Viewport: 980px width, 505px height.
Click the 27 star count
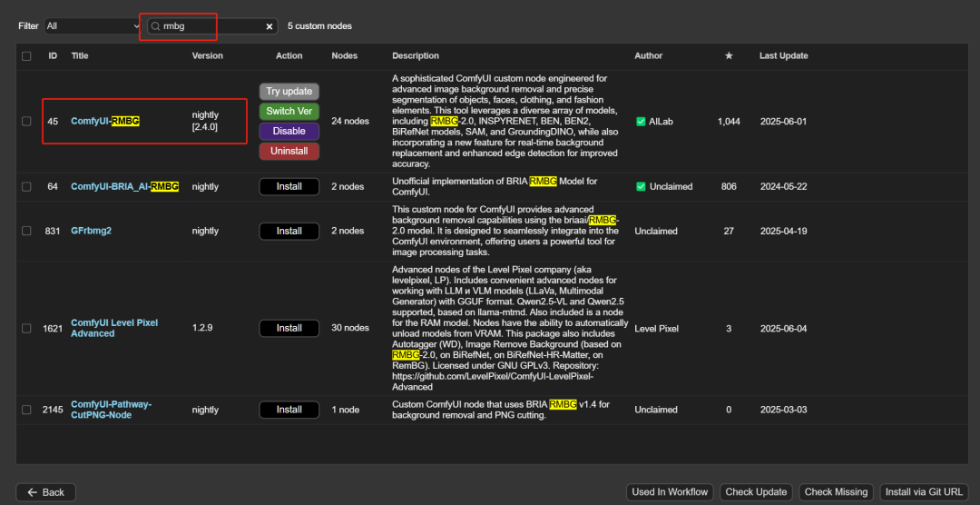[x=729, y=231]
